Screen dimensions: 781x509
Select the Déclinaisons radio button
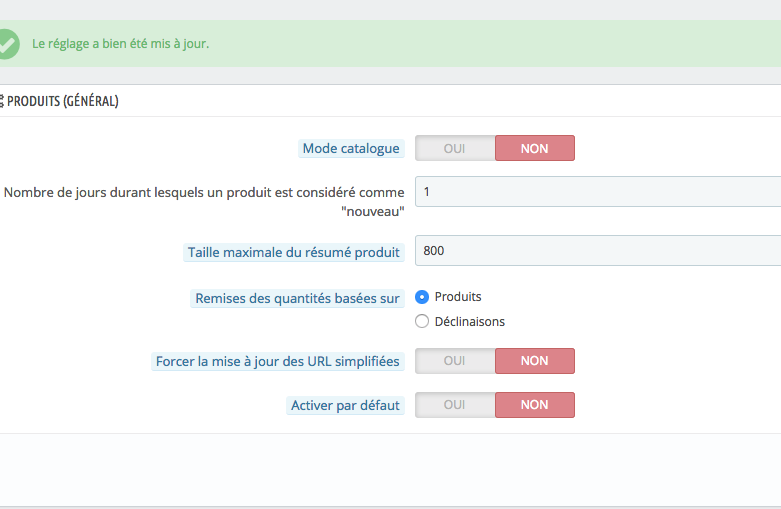422,322
